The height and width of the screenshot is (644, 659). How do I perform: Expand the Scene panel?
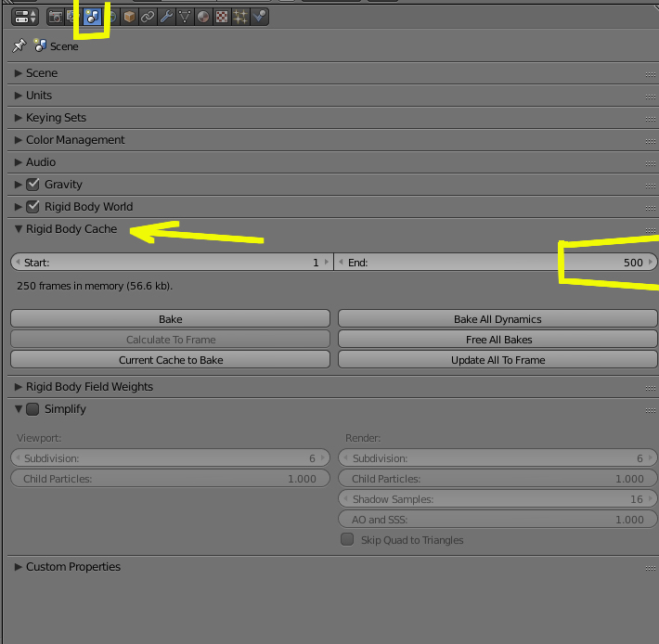pos(18,73)
